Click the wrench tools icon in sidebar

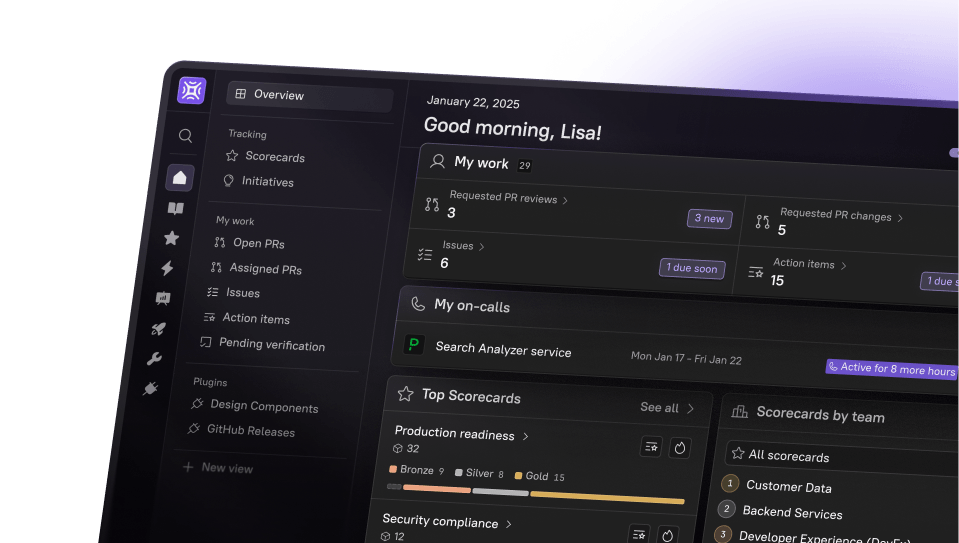coord(154,359)
